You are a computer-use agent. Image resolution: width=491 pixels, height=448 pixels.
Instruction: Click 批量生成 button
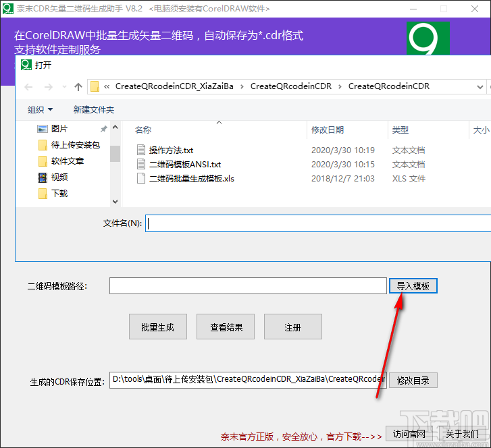tap(158, 327)
